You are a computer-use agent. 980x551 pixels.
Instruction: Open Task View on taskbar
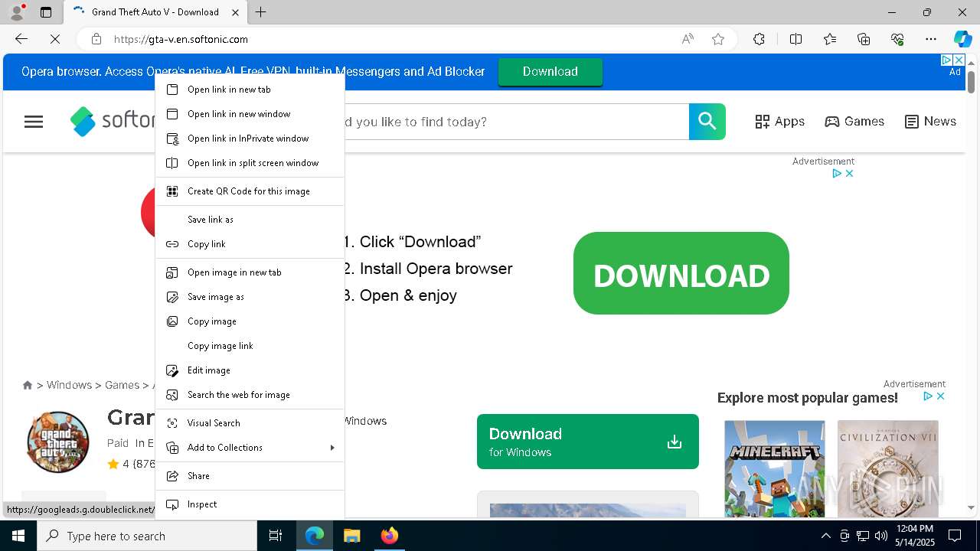point(276,536)
